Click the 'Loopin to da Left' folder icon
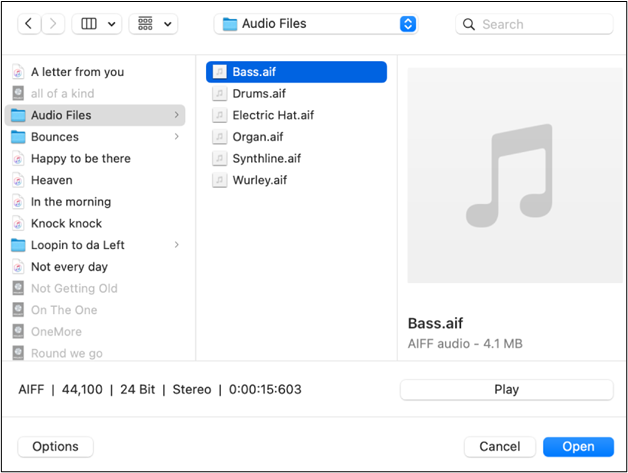Screen dimensions: 628x473 point(18,245)
